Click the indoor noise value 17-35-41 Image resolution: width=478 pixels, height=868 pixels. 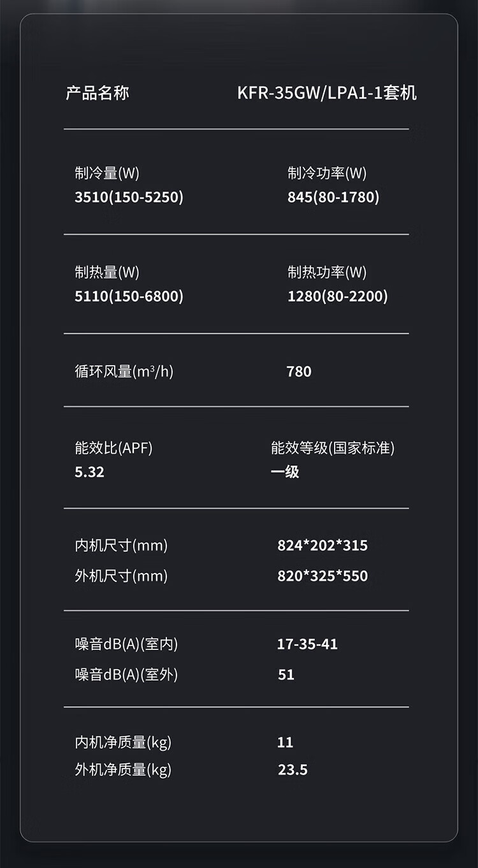pyautogui.click(x=307, y=644)
